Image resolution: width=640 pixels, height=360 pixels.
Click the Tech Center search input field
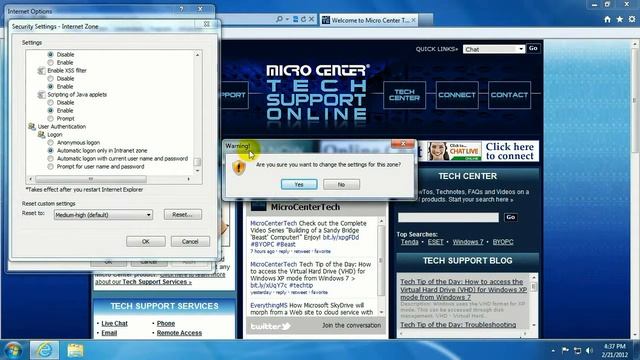448,218
